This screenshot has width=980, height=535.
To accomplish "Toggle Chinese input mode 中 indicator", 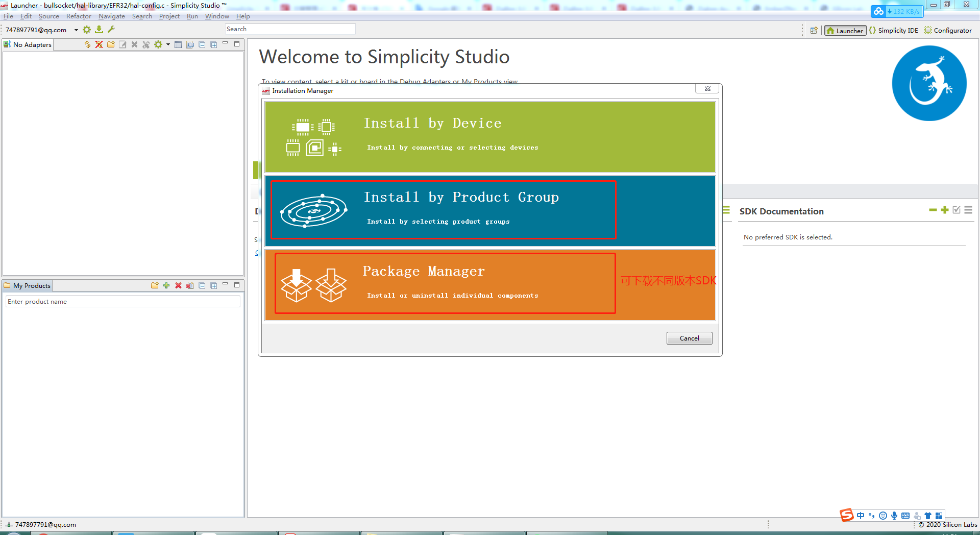I will (x=861, y=516).
